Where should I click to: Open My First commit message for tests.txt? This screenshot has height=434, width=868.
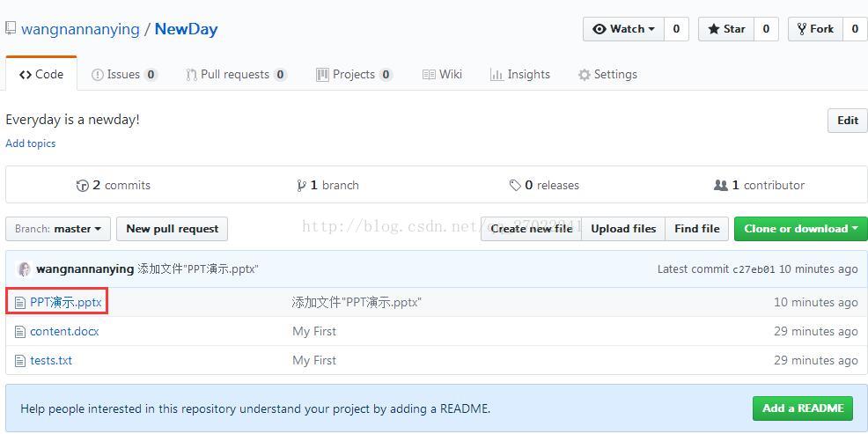(x=314, y=361)
